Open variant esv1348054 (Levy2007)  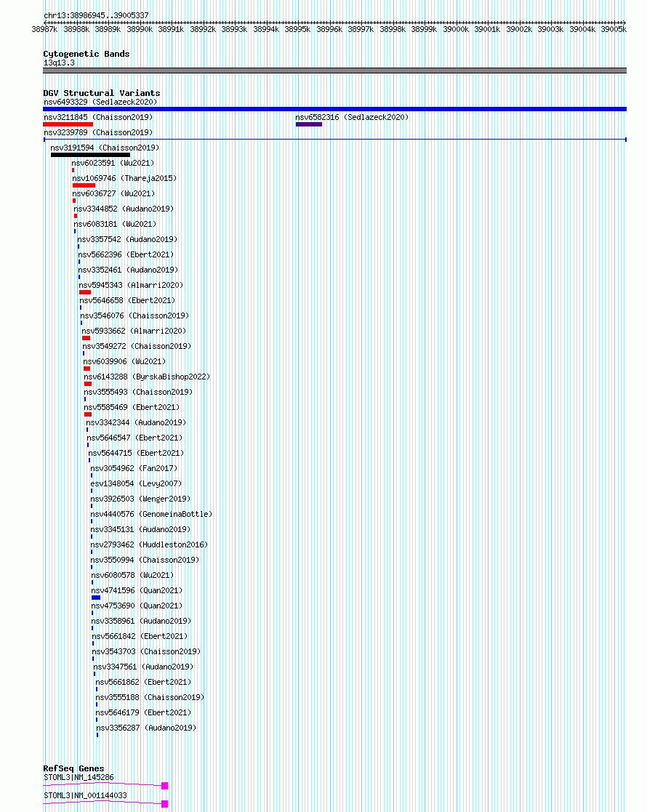point(136,484)
